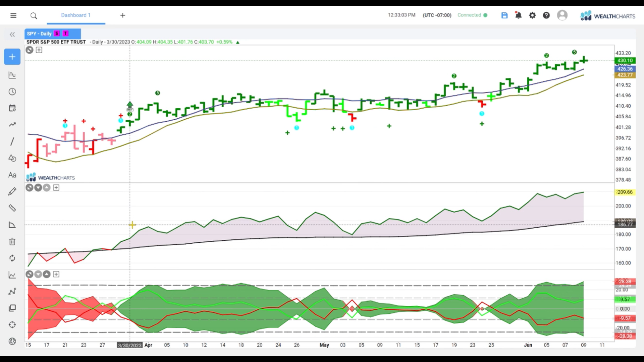Viewport: 644px width, 362px height.
Task: Open the indicators chart icon in sidebar
Action: pyautogui.click(x=12, y=75)
